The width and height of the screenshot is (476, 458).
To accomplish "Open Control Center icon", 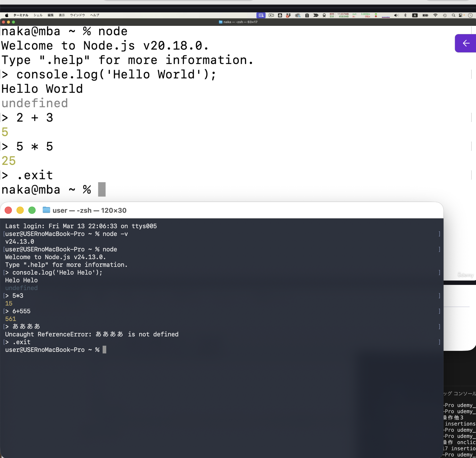I will [461, 15].
